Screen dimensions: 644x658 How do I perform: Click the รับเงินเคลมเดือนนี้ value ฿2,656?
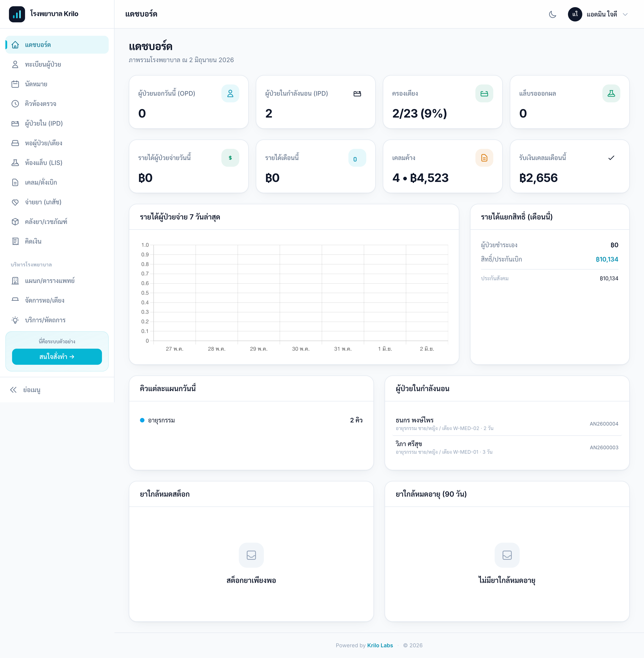[538, 178]
